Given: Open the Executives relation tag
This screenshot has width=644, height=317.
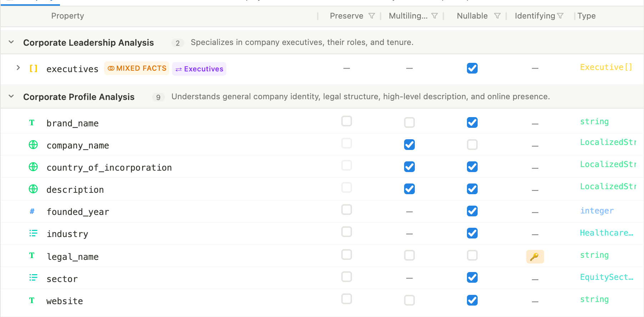Looking at the screenshot, I should 199,69.
